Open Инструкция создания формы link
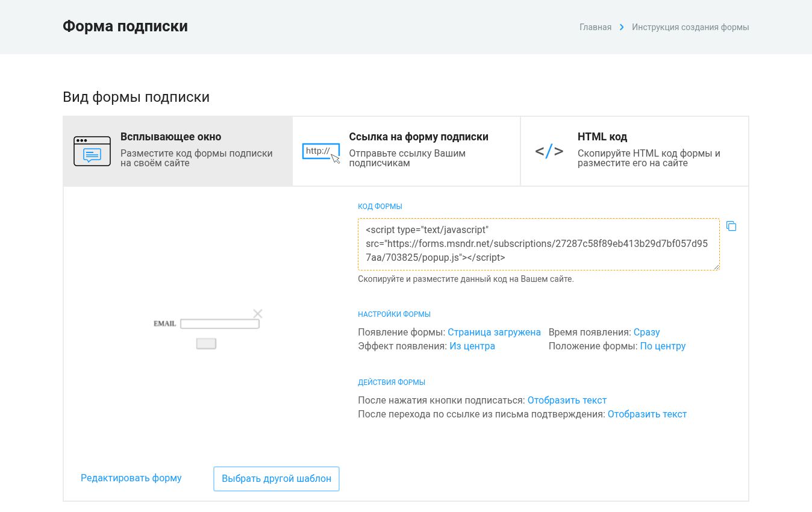812x512 pixels. tap(690, 27)
